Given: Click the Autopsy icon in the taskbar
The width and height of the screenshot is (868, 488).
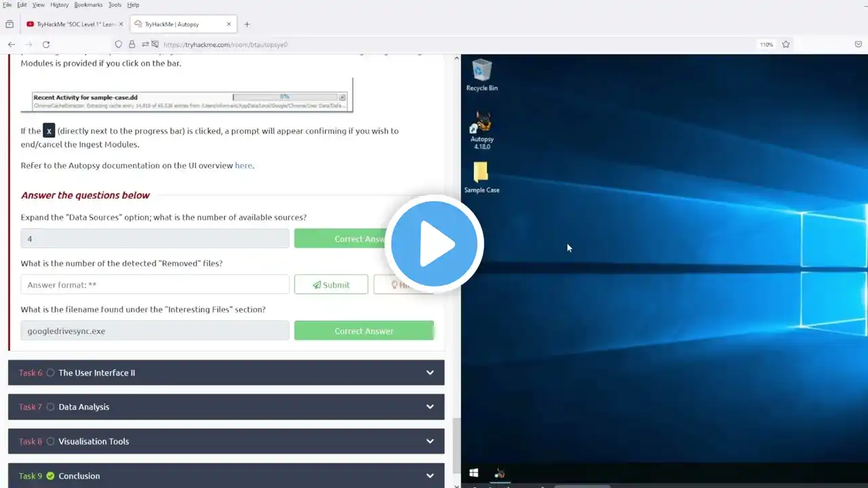Looking at the screenshot, I should tap(500, 473).
